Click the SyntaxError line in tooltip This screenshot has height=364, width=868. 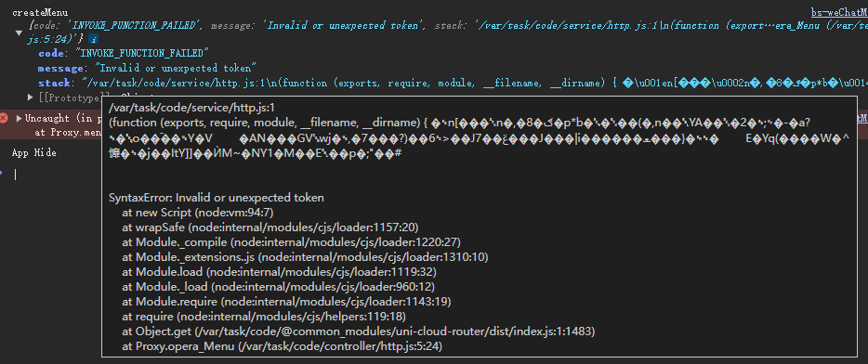pos(217,198)
